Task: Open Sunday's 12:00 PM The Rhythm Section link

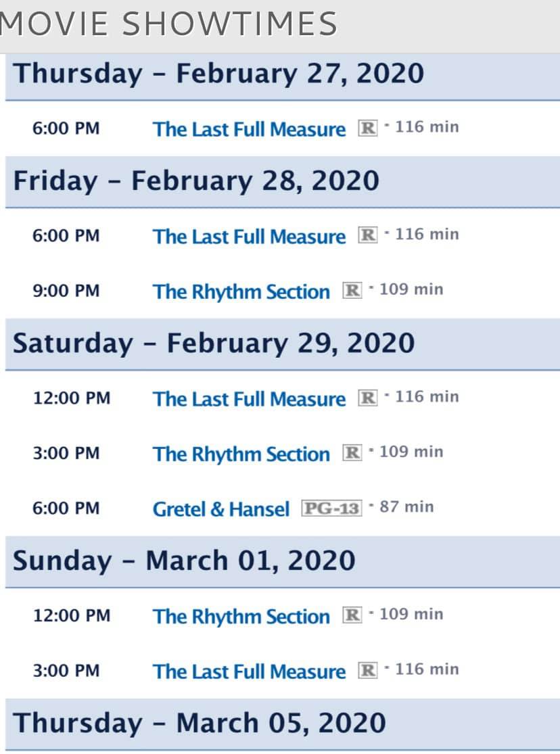Action: pyautogui.click(x=241, y=616)
